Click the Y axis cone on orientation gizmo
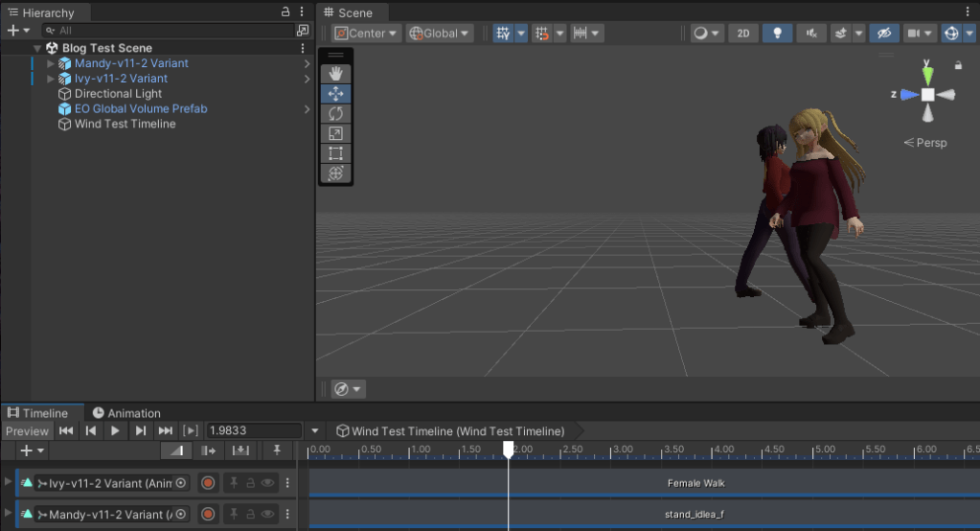This screenshot has height=531, width=980. [x=927, y=75]
